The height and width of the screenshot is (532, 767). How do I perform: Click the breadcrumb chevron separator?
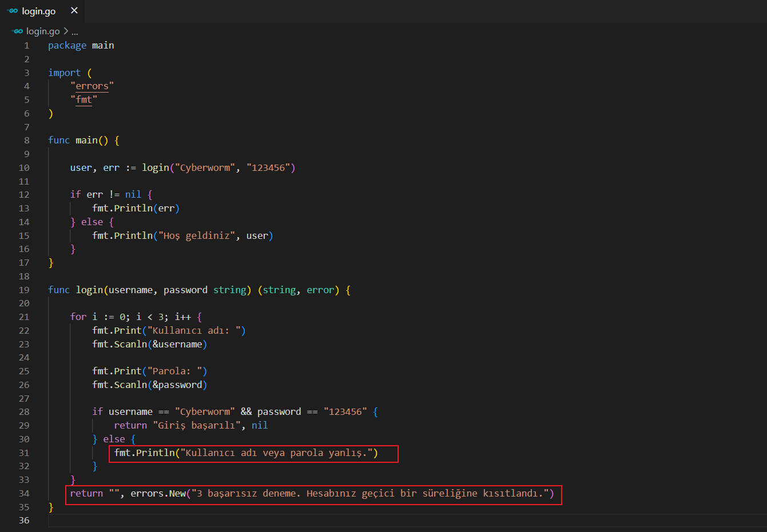click(x=66, y=31)
